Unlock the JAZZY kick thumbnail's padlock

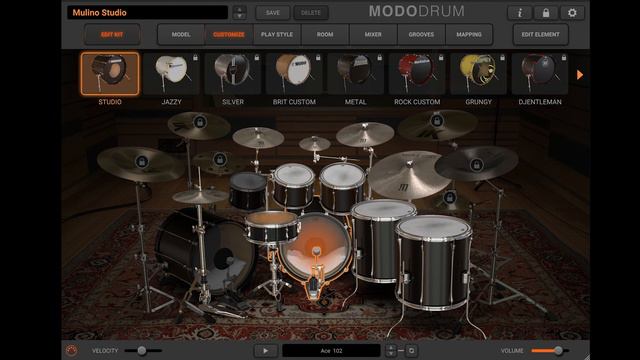tap(196, 58)
